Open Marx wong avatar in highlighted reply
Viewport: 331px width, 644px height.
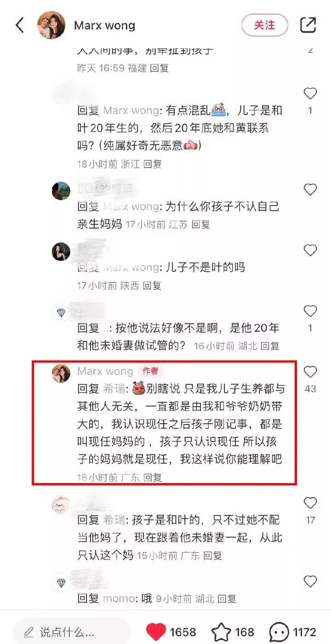[x=61, y=373]
